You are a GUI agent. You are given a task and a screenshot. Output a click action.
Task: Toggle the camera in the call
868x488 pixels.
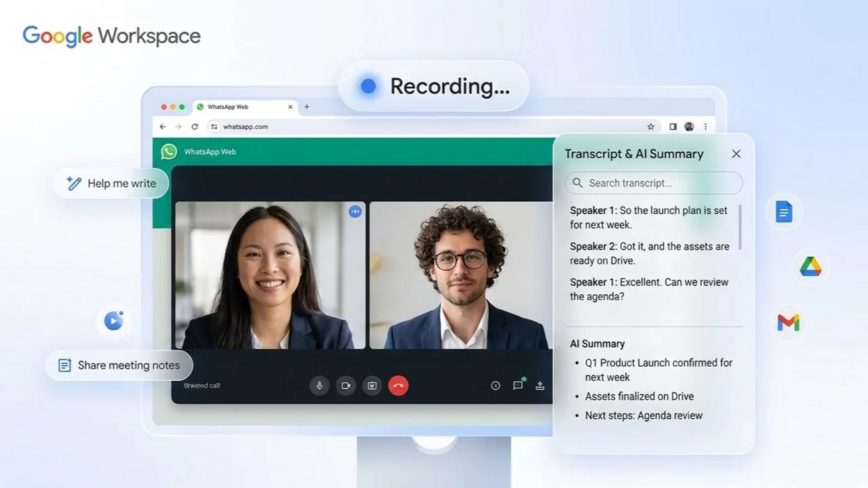(x=346, y=386)
